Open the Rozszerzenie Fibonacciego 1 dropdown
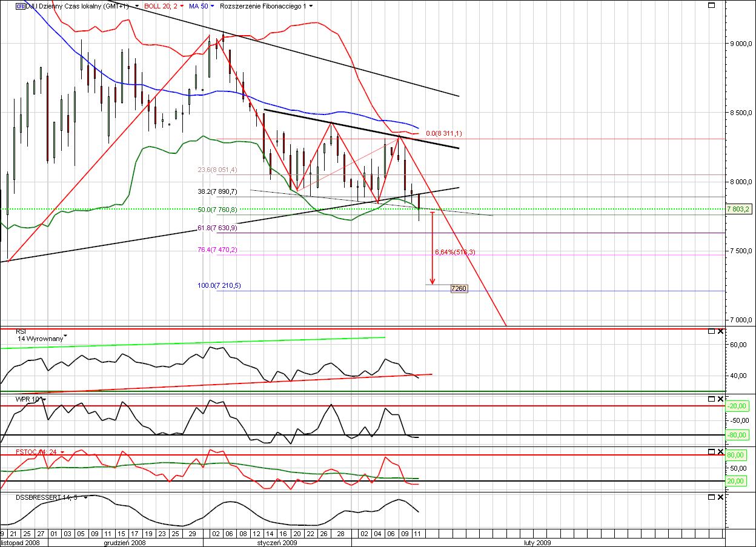 (311, 6)
